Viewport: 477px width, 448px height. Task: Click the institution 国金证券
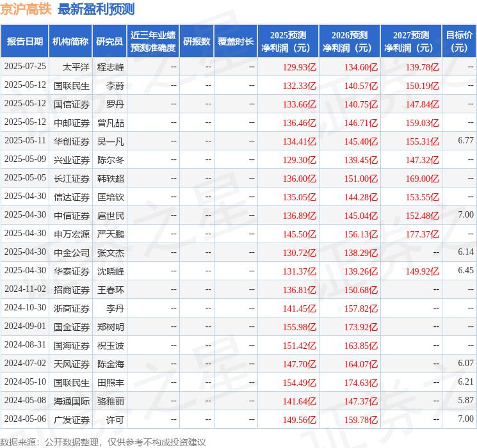[72, 327]
